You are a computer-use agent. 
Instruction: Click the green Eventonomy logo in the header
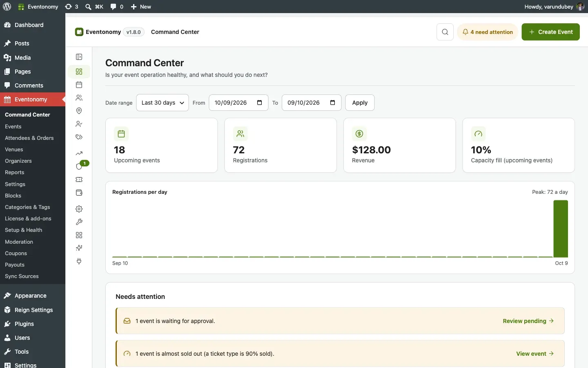click(79, 32)
